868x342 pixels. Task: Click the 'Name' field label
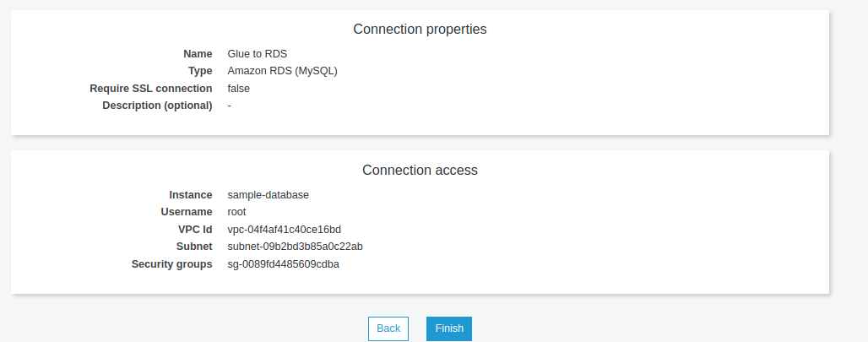(198, 54)
